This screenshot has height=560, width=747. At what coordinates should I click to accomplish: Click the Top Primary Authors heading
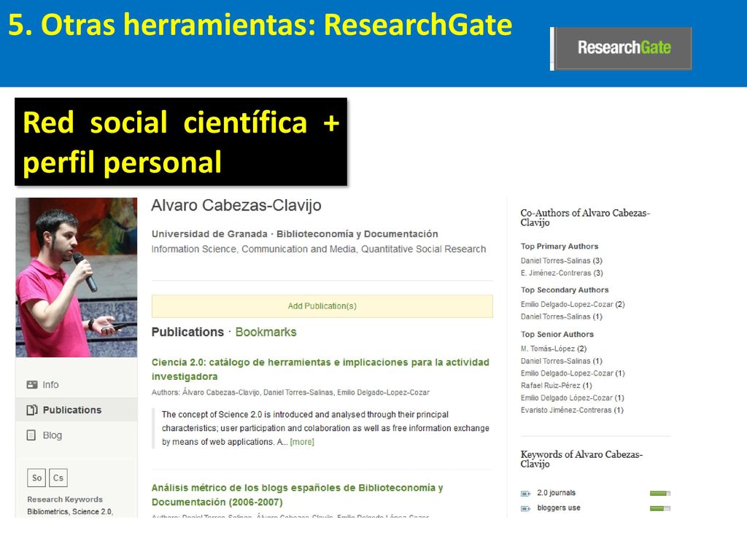pos(560,246)
